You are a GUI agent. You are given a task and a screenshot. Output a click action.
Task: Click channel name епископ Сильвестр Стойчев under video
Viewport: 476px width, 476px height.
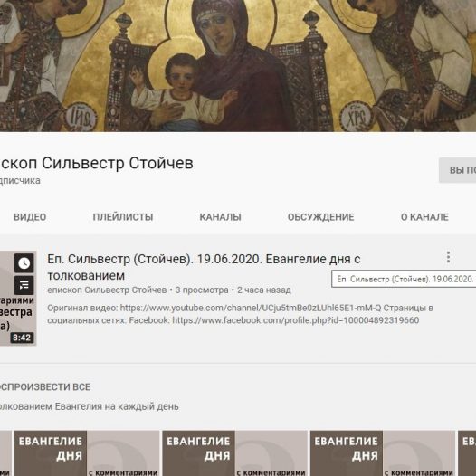pos(107,290)
